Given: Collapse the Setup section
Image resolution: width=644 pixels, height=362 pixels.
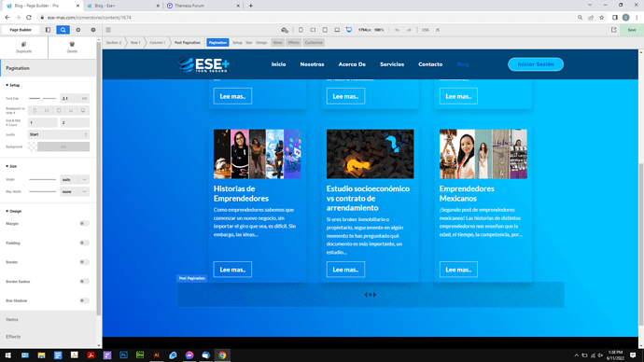Looking at the screenshot, I should (13, 86).
